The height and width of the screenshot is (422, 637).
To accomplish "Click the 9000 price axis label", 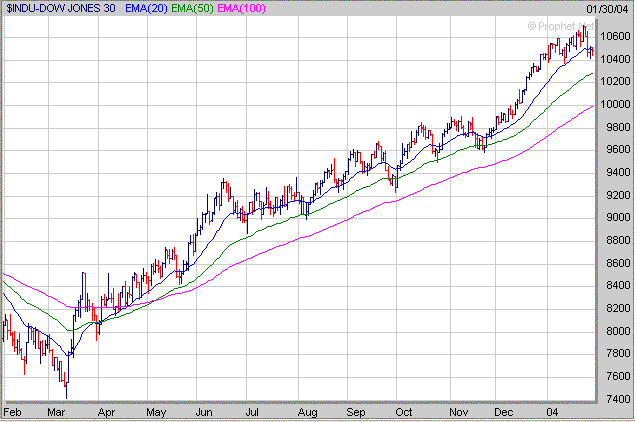I will (618, 217).
